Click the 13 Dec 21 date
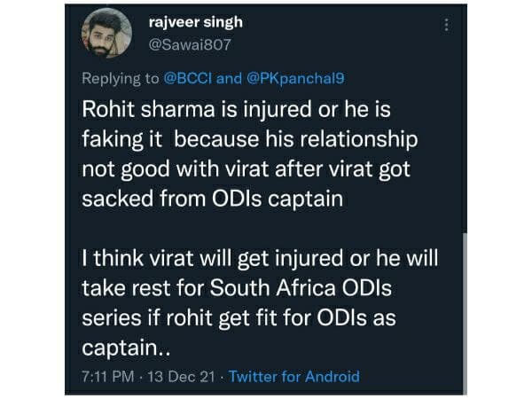This screenshot has width=532, height=399. coord(178,376)
